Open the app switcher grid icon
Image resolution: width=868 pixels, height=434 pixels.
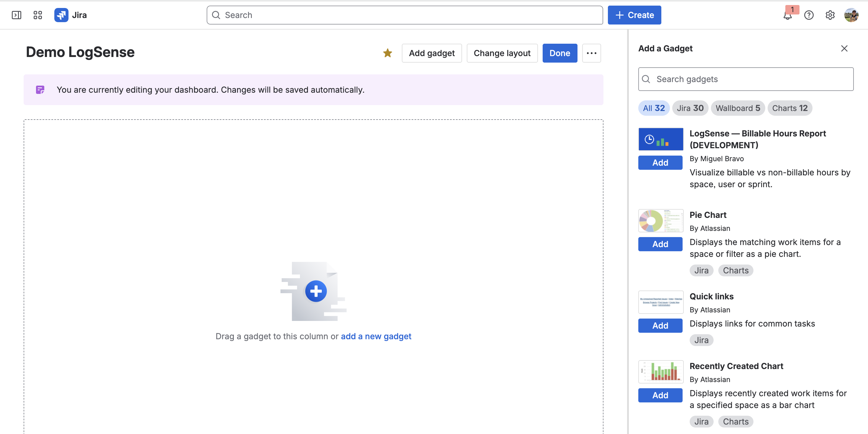tap(38, 15)
